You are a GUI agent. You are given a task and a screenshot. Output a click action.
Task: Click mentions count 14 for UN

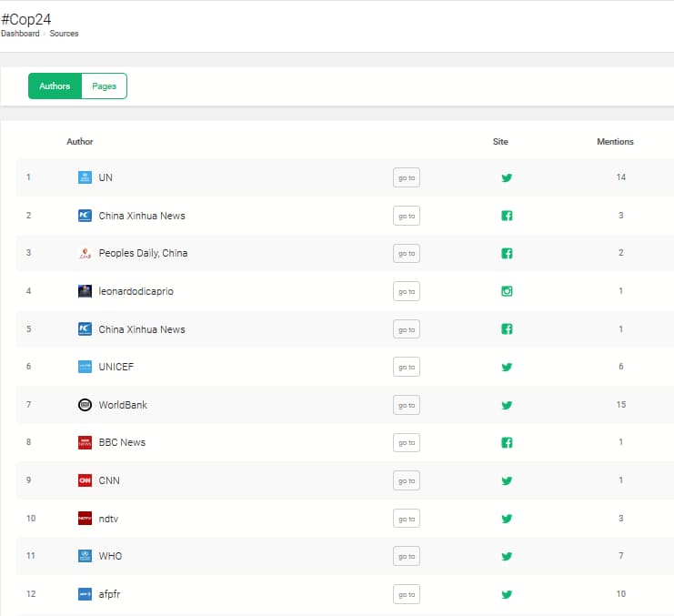(620, 177)
